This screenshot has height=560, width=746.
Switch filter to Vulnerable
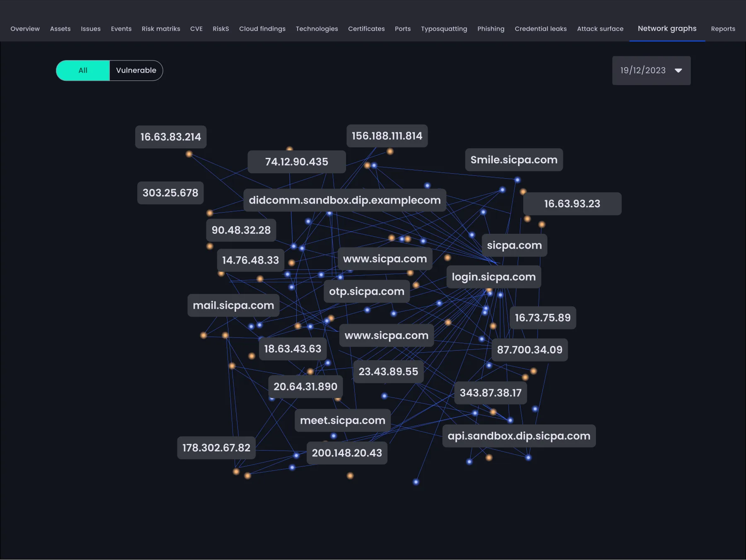(x=136, y=70)
